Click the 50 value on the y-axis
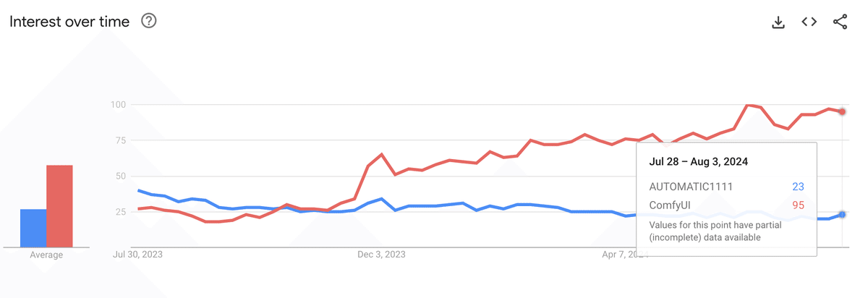 click(x=121, y=176)
